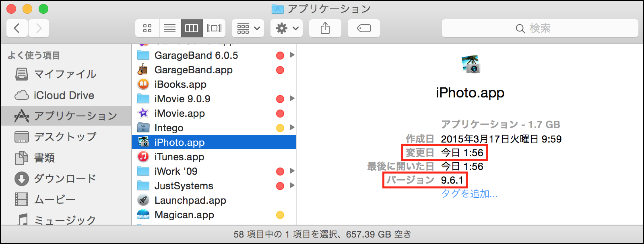Click the yellow tag on Intego
Image resolution: width=644 pixels, height=244 pixels.
click(280, 128)
